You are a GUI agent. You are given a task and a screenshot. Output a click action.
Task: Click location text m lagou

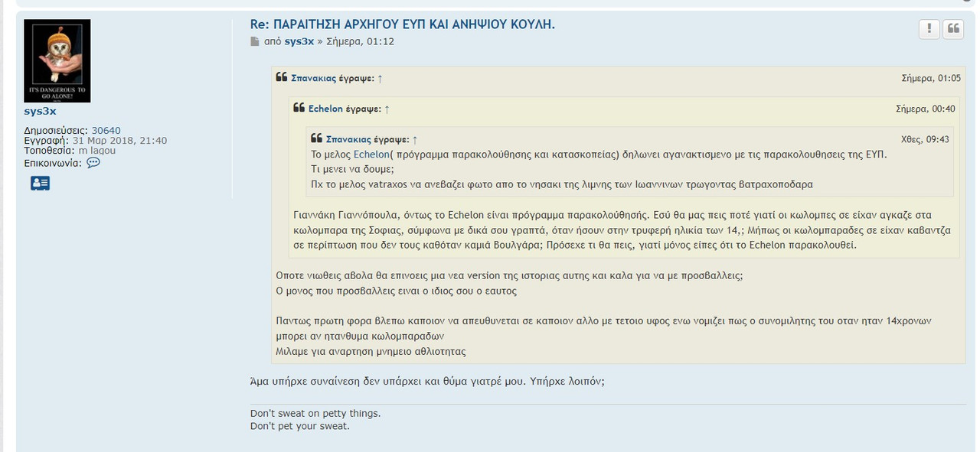coord(97,151)
